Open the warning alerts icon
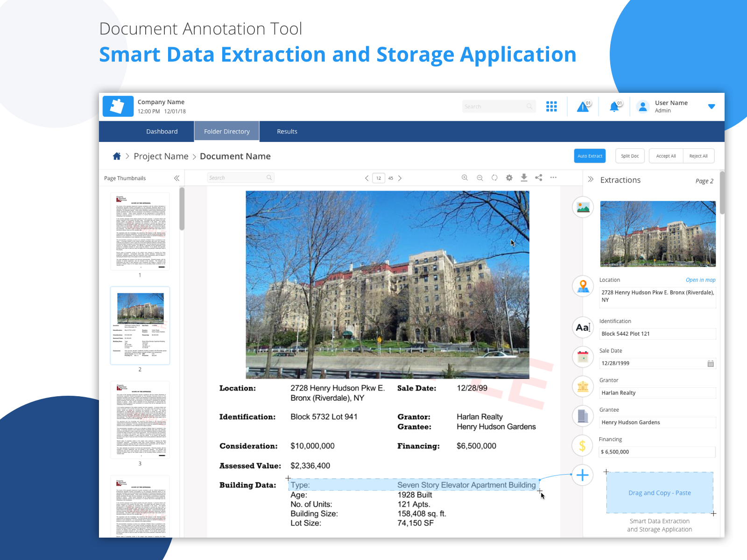The width and height of the screenshot is (747, 560). click(583, 107)
